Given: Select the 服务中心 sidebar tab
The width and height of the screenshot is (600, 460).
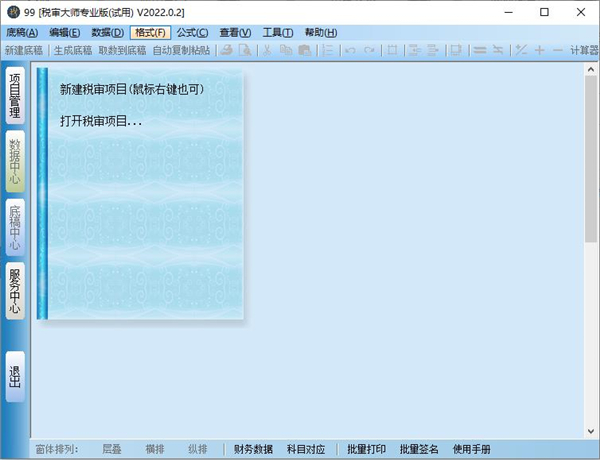Looking at the screenshot, I should pos(15,291).
